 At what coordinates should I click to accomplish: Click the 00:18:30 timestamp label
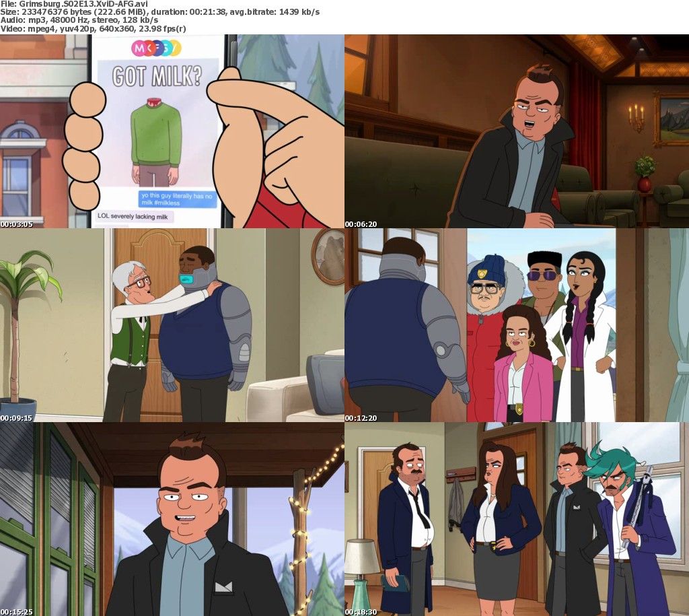pos(361,612)
